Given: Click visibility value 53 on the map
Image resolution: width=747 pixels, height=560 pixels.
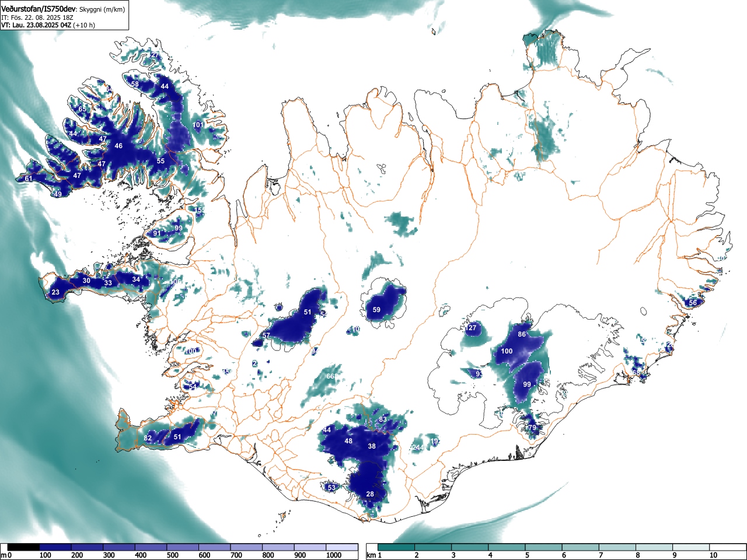Looking at the screenshot, I should [x=331, y=487].
